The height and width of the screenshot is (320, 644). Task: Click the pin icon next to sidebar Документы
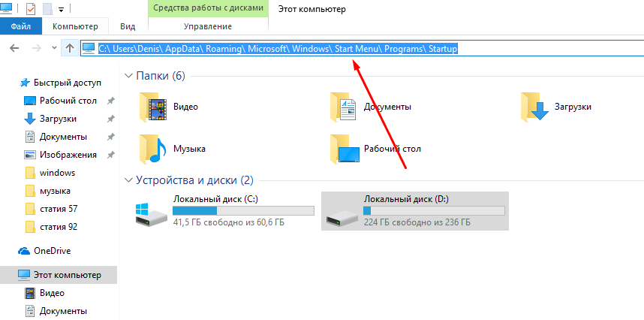click(x=110, y=137)
